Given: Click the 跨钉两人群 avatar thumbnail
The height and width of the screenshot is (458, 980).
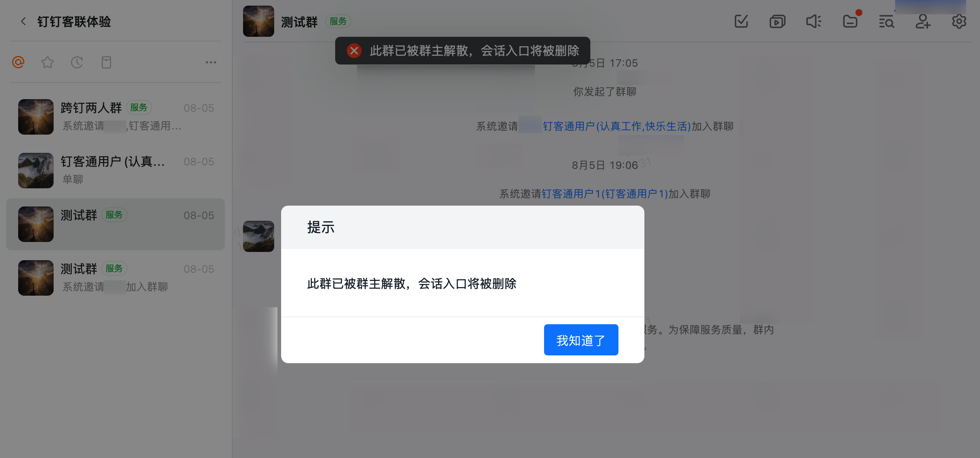Looking at the screenshot, I should 36,117.
